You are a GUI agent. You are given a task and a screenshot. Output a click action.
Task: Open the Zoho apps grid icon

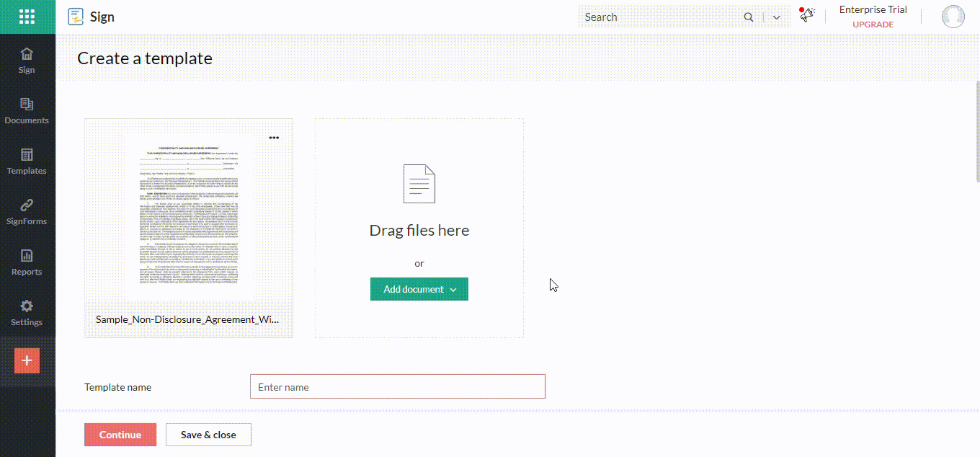[x=27, y=16]
